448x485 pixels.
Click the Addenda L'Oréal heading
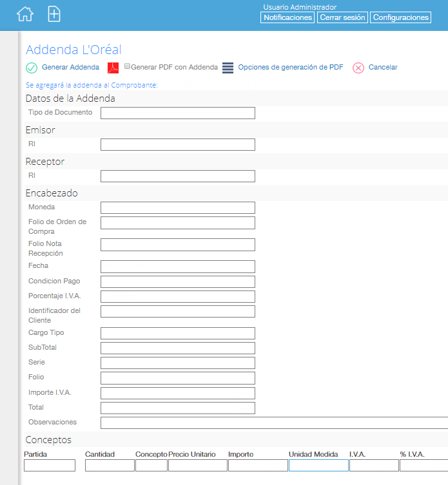(x=73, y=50)
